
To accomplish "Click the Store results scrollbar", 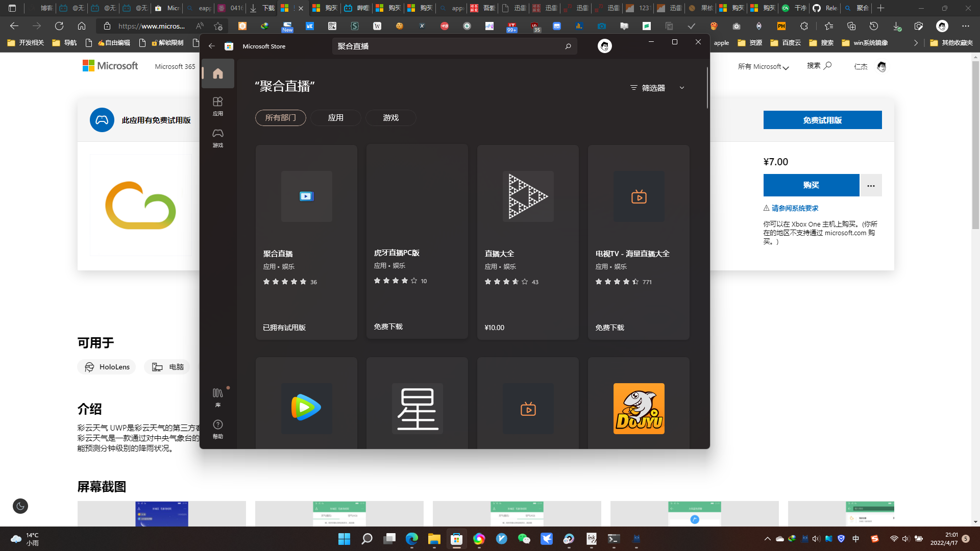I will [x=707, y=88].
